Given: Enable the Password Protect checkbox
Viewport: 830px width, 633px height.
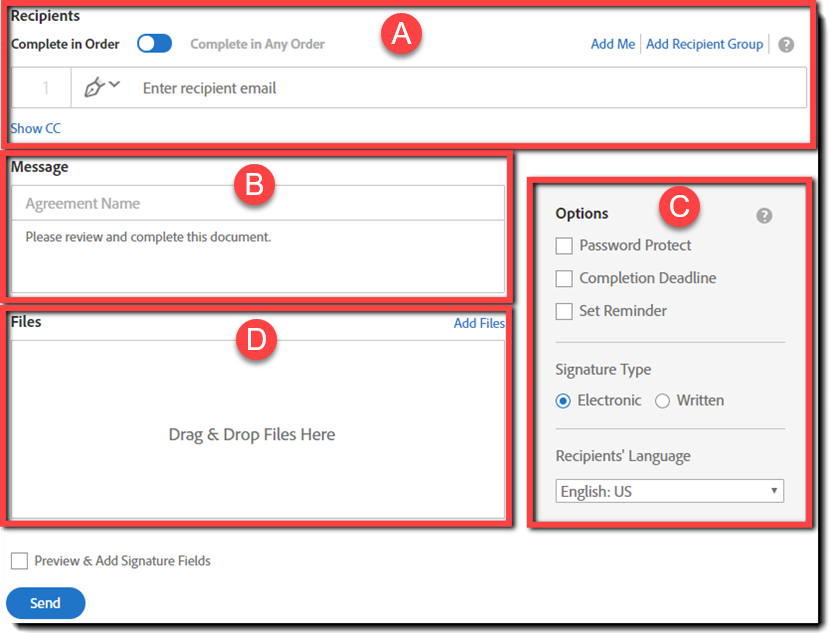Looking at the screenshot, I should tap(564, 245).
